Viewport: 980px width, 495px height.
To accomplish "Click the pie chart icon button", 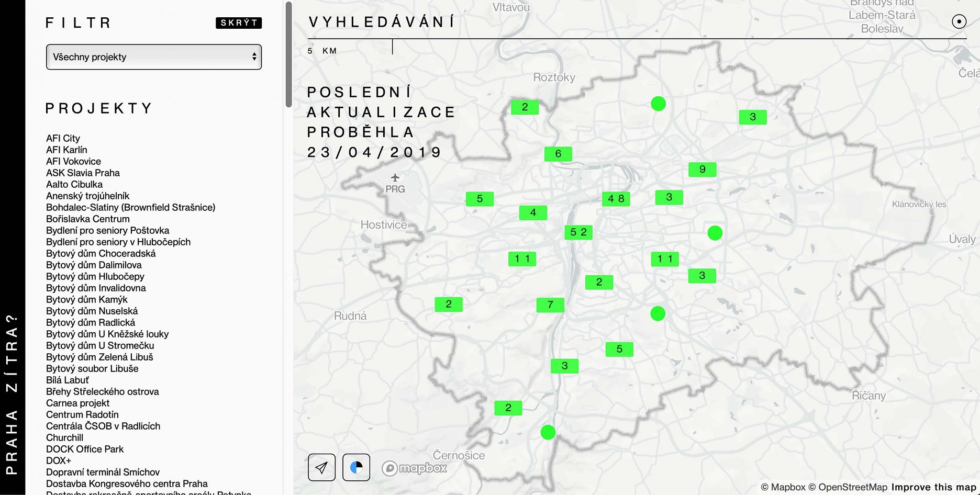I will coord(356,467).
